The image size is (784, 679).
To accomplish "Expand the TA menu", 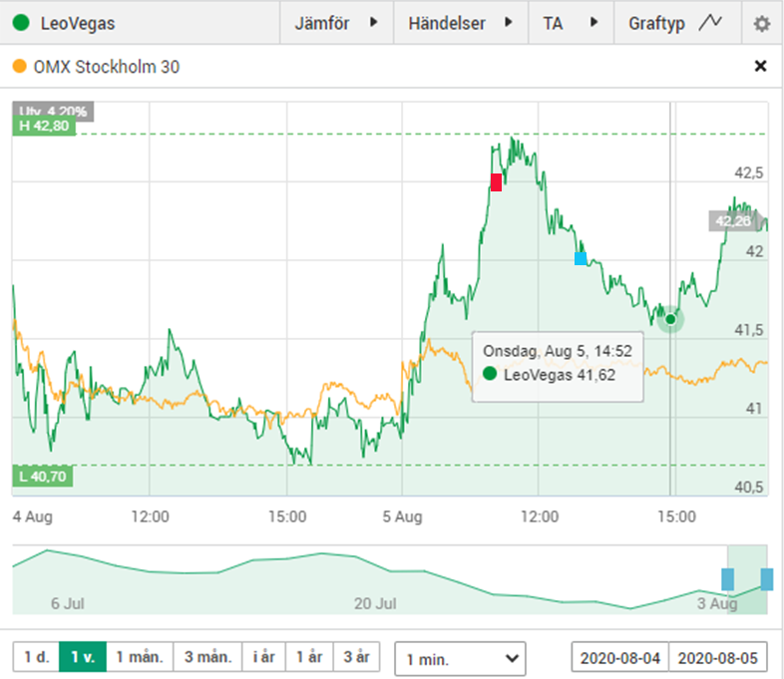I will [571, 23].
